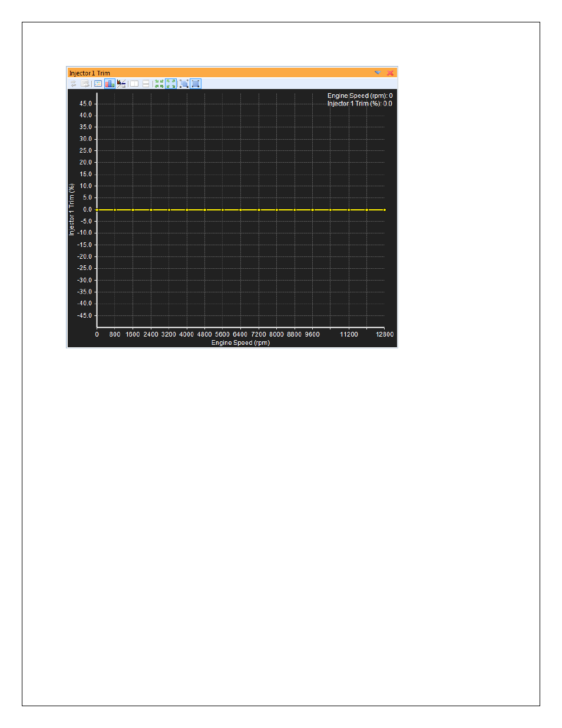Image resolution: width=562 pixels, height=728 pixels.
Task: Click the axis crosshair graph icon
Action: click(x=121, y=84)
